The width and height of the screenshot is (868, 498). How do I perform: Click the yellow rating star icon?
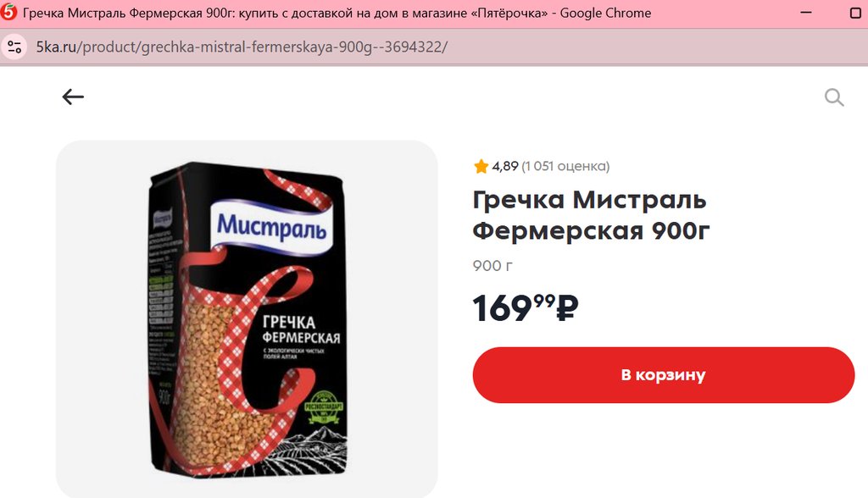pos(481,166)
